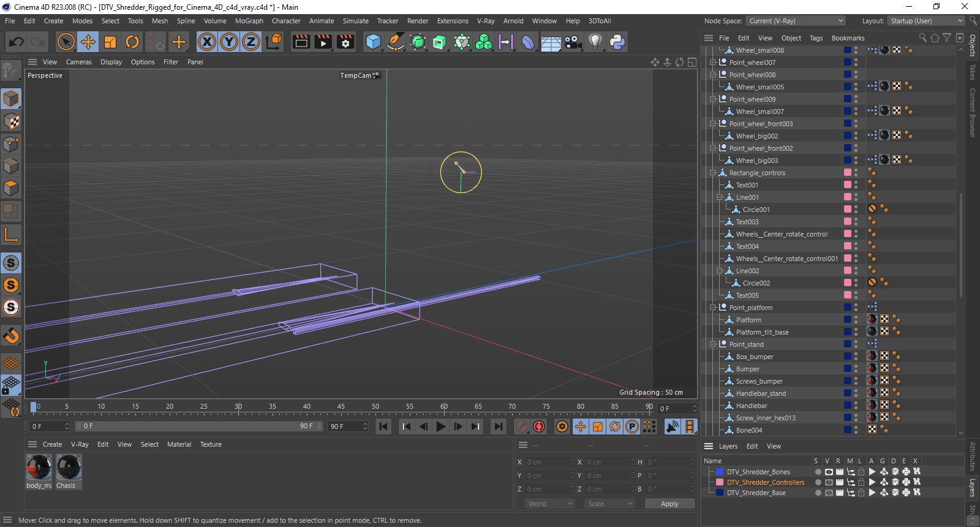
Task: Toggle Z axis lock
Action: coord(251,42)
